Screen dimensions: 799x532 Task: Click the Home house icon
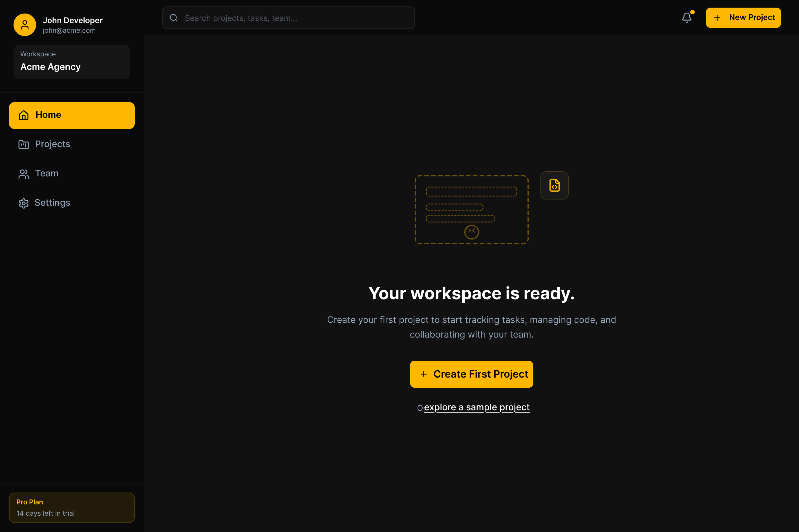(x=23, y=115)
